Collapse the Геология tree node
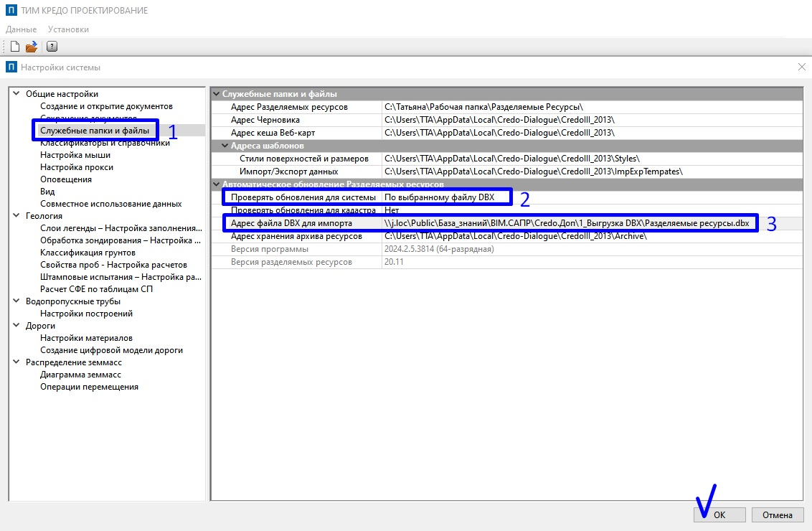This screenshot has width=812, height=531. click(16, 216)
